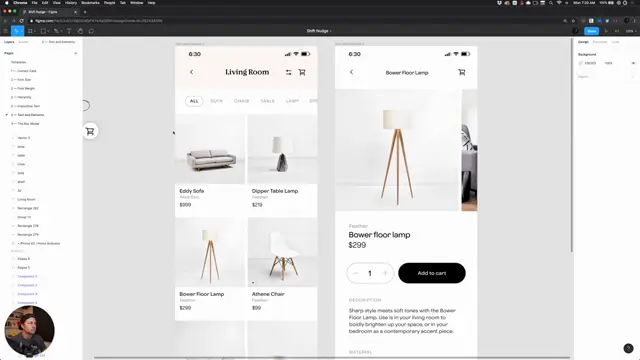Click the Dipper Table Lamp product image
The width and height of the screenshot is (640, 360).
(282, 149)
